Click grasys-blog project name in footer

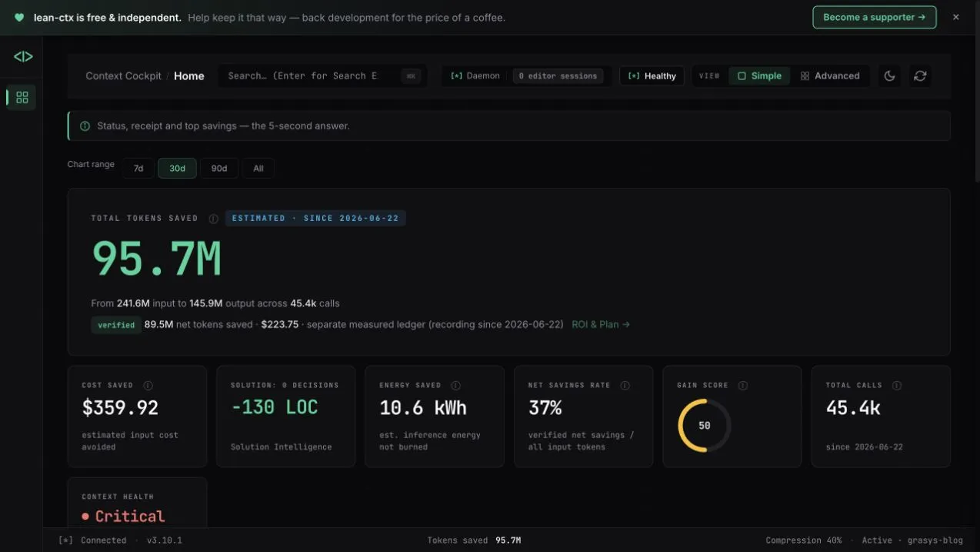tap(935, 540)
